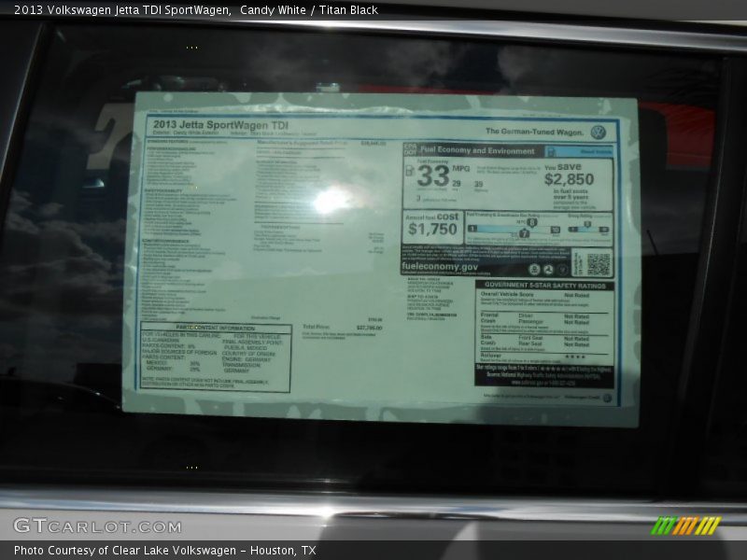
Task: Click the QR code on the sticker
Action: click(x=598, y=264)
